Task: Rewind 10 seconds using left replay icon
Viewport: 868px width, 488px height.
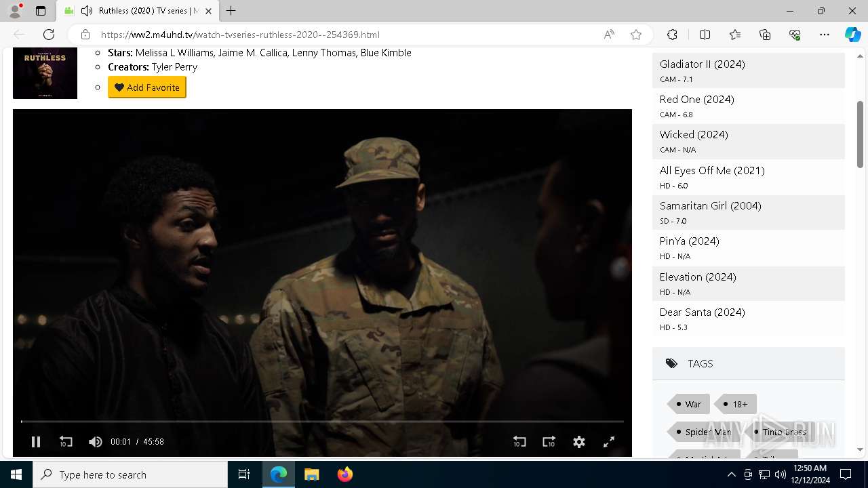Action: point(66,442)
